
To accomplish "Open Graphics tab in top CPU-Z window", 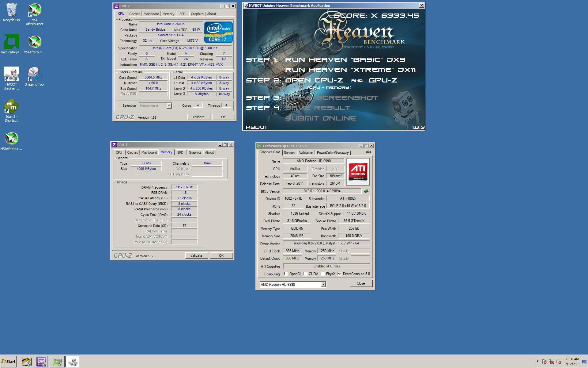I will tap(197, 14).
